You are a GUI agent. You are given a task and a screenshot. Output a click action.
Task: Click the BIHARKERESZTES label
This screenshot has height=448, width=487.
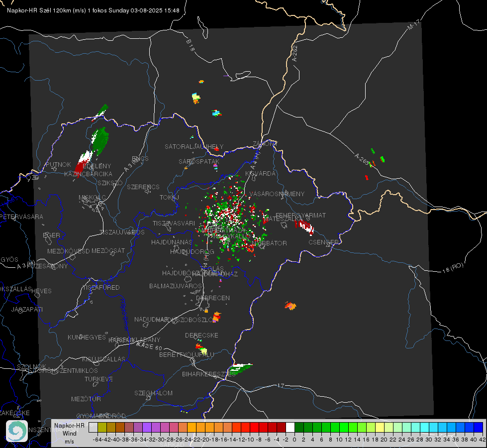point(209,374)
